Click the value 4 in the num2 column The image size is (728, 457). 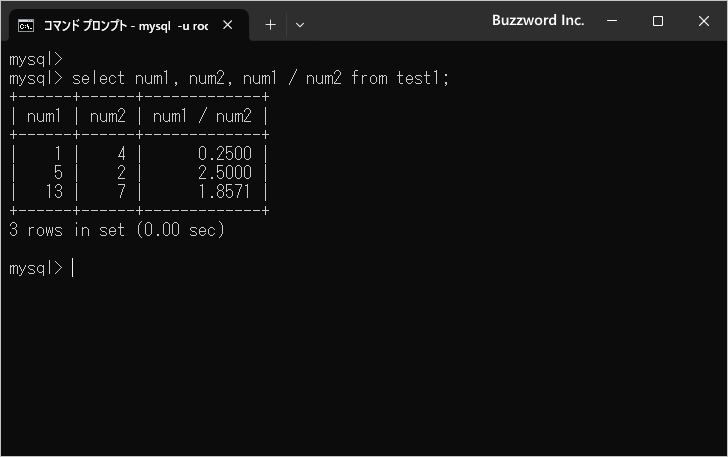click(122, 154)
